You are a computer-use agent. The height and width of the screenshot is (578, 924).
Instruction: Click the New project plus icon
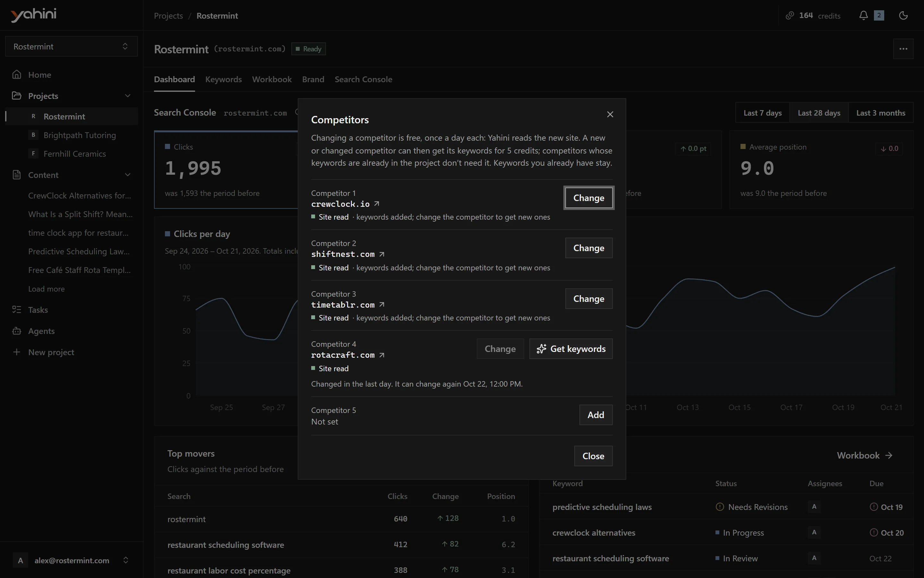pyautogui.click(x=16, y=352)
